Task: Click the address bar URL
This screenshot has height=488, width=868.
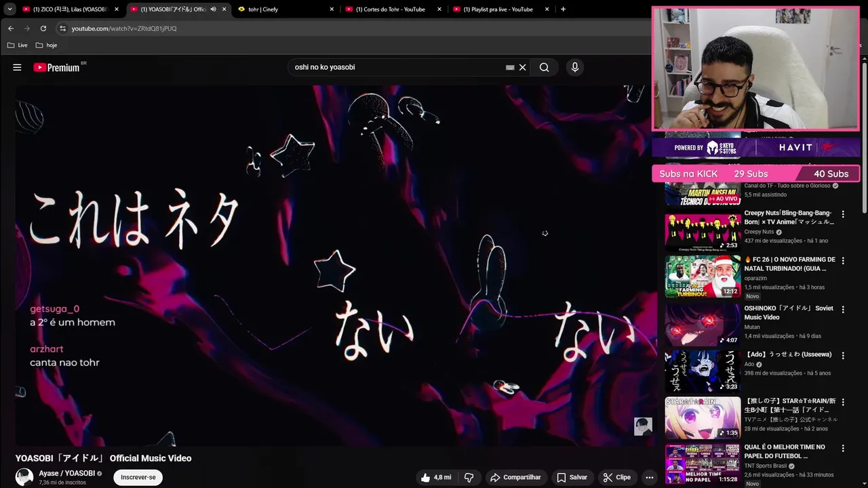Action: (124, 28)
